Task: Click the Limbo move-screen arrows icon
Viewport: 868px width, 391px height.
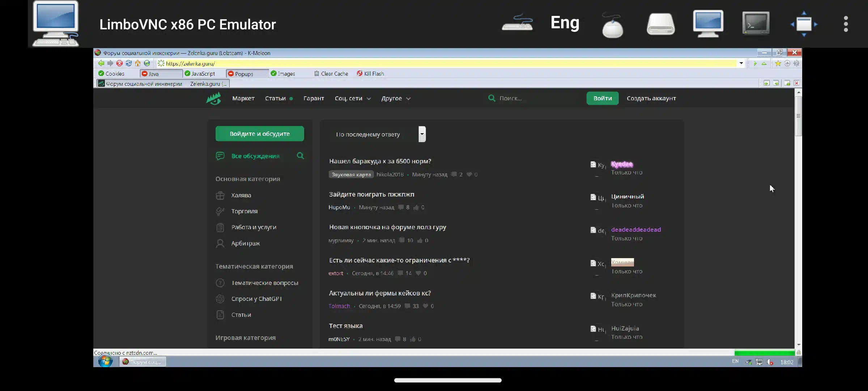Action: (x=804, y=24)
